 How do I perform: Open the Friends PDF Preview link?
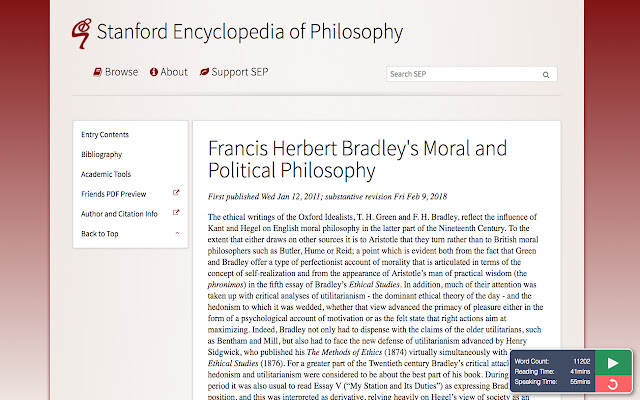click(113, 194)
